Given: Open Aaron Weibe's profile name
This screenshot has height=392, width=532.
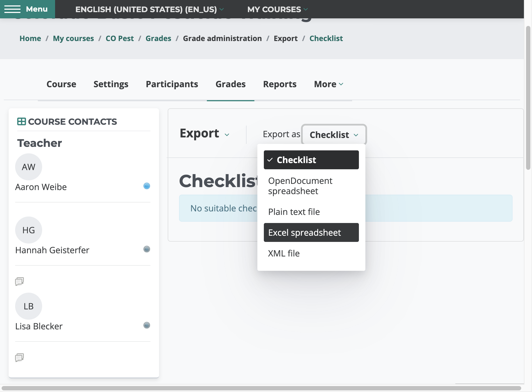Looking at the screenshot, I should [x=41, y=187].
